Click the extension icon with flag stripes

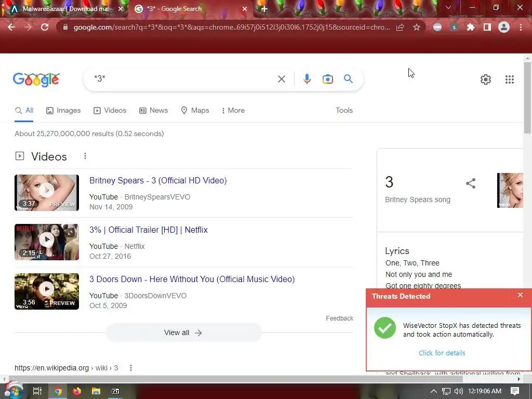click(x=437, y=27)
